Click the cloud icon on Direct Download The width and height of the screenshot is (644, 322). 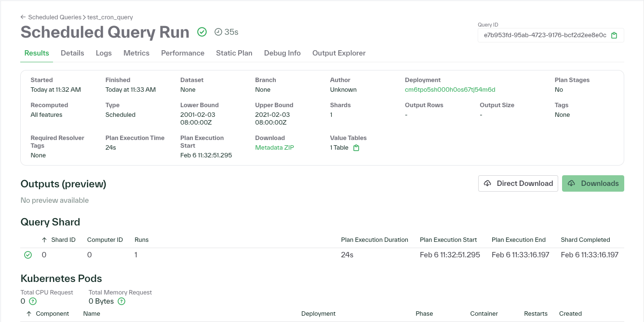point(488,183)
